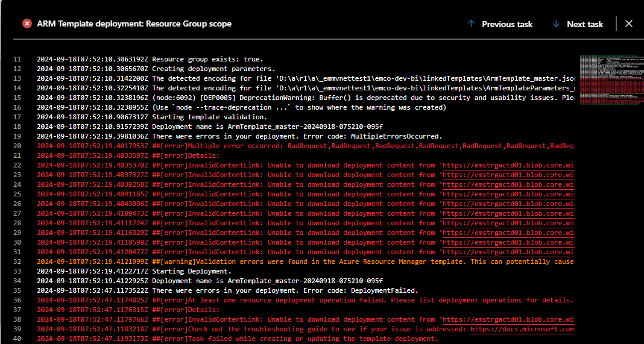Open blob link on log line 26
Viewport: 644px width, 344px height.
(509, 204)
